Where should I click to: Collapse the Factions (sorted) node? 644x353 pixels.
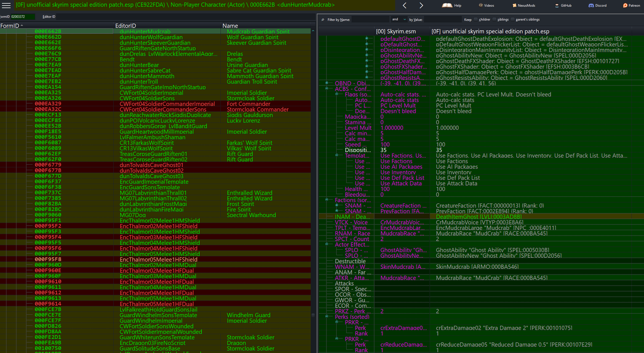327,200
